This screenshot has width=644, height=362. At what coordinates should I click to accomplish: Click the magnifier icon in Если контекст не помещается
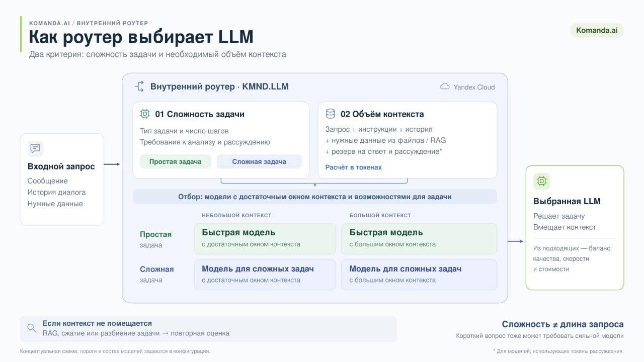pos(32,328)
